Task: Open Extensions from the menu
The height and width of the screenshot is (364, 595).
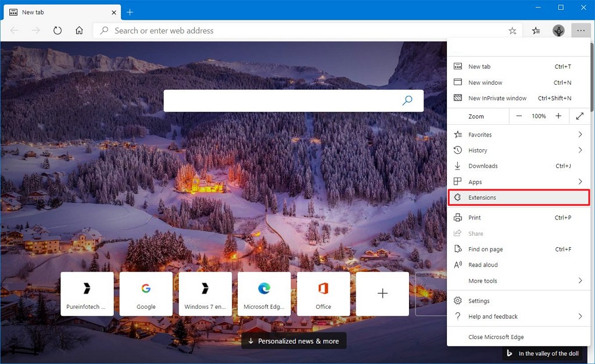Action: pos(519,197)
